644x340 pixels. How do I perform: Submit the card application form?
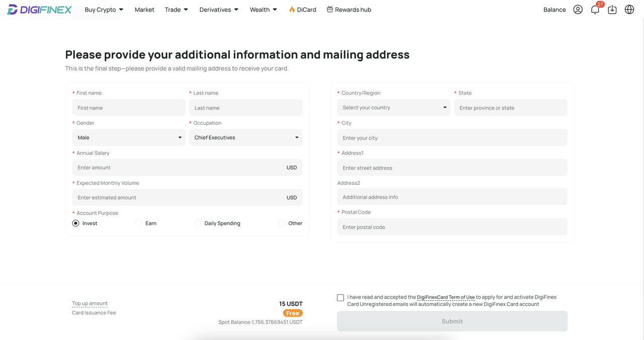click(x=452, y=321)
